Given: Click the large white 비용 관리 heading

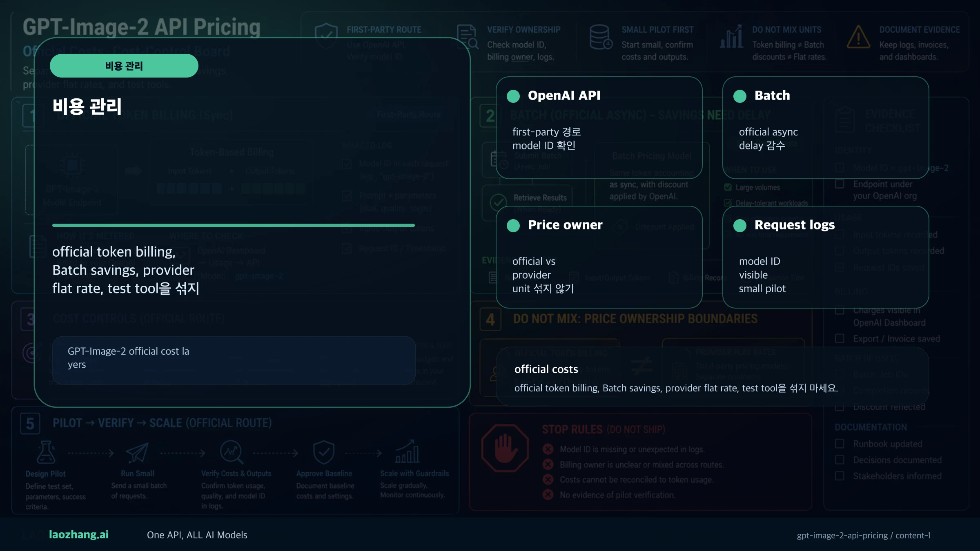Looking at the screenshot, I should point(87,107).
